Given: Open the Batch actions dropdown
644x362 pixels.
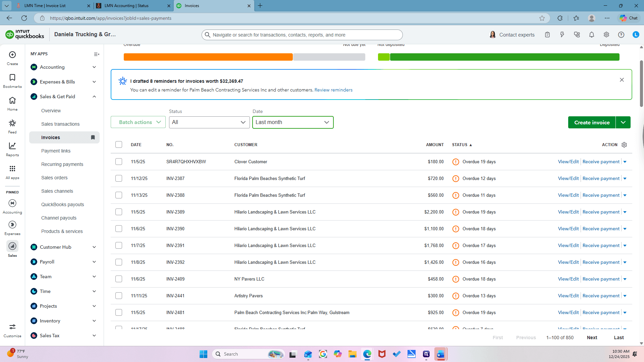Looking at the screenshot, I should (138, 122).
